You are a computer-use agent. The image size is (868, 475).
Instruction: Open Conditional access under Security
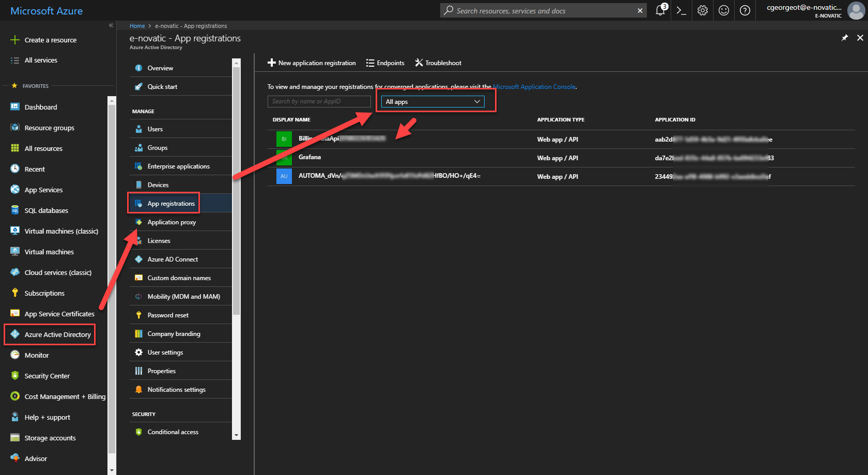181,432
